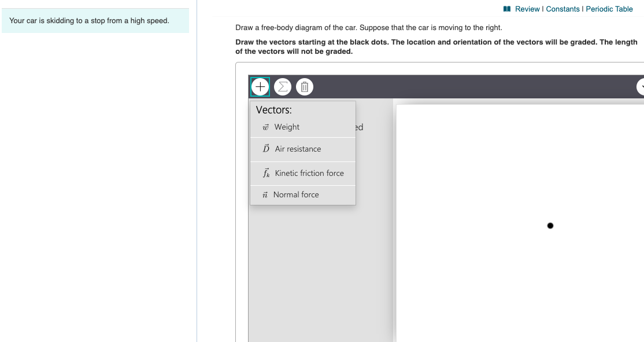The width and height of the screenshot is (644, 342).
Task: Choose Air resistance from the Vectors list
Action: 298,149
